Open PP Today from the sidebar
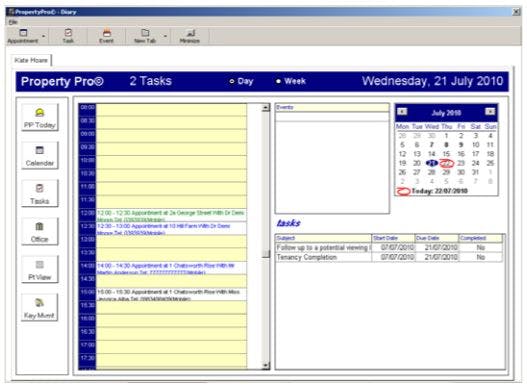The height and width of the screenshot is (387, 527). 40,117
